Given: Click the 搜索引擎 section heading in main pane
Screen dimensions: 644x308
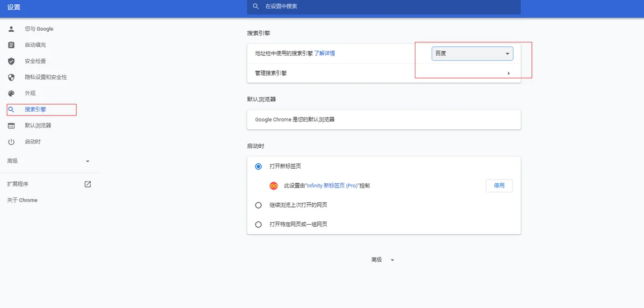Looking at the screenshot, I should (x=259, y=33).
